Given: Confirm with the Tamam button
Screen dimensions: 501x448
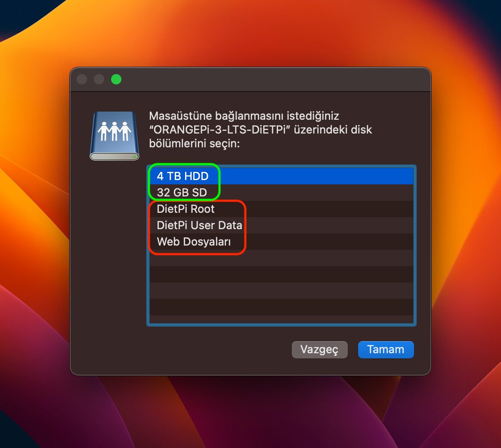Looking at the screenshot, I should point(386,349).
